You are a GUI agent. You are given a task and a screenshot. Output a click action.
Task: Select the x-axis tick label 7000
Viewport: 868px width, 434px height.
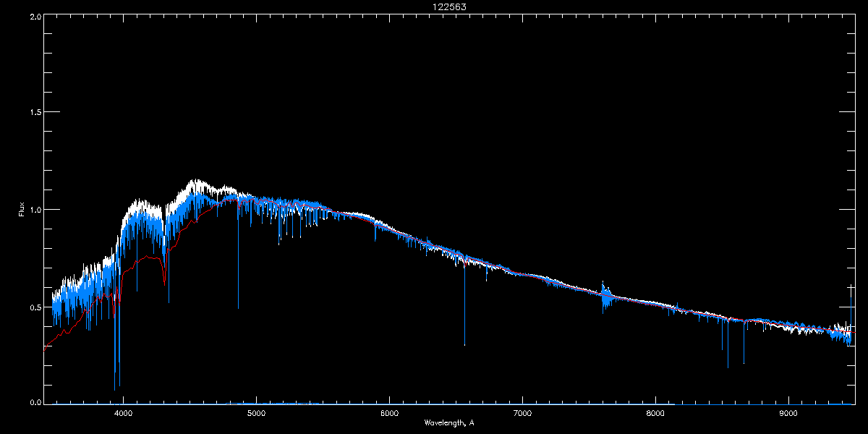click(522, 413)
